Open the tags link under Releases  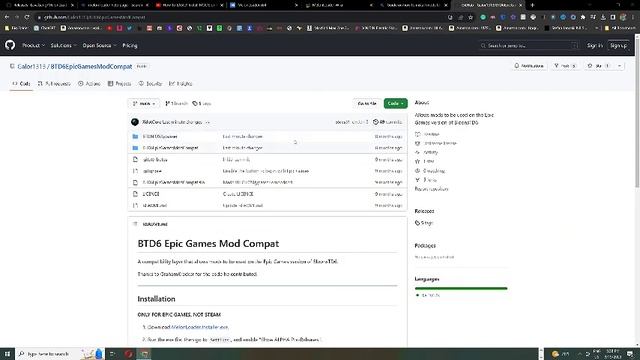(x=424, y=223)
